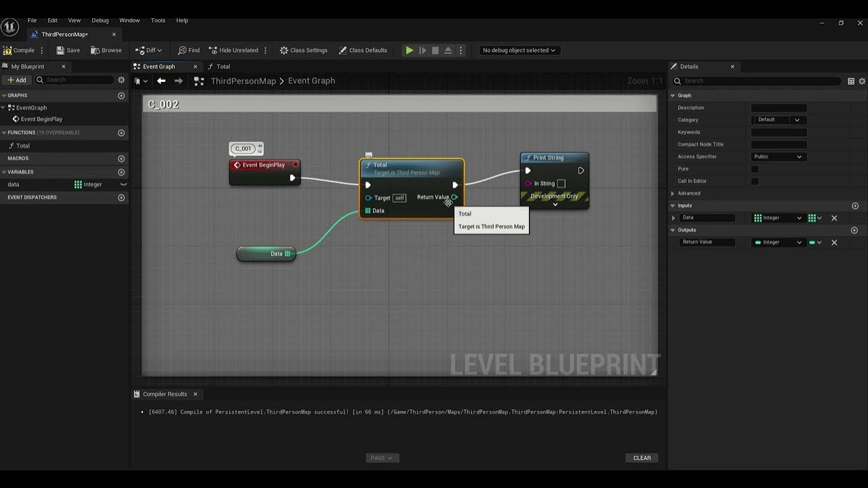Image resolution: width=868 pixels, height=488 pixels.
Task: Click the Data variable get node
Action: [x=266, y=253]
